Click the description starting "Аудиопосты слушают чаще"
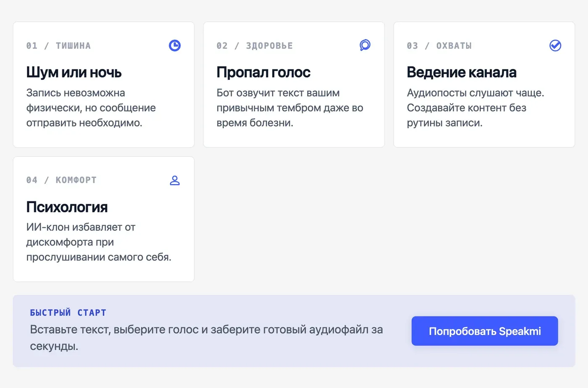This screenshot has height=388, width=588. point(475,108)
